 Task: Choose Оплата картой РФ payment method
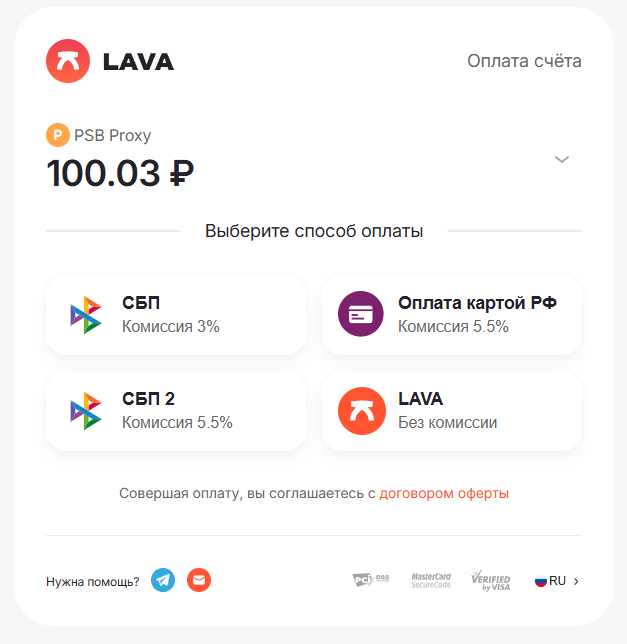452,315
